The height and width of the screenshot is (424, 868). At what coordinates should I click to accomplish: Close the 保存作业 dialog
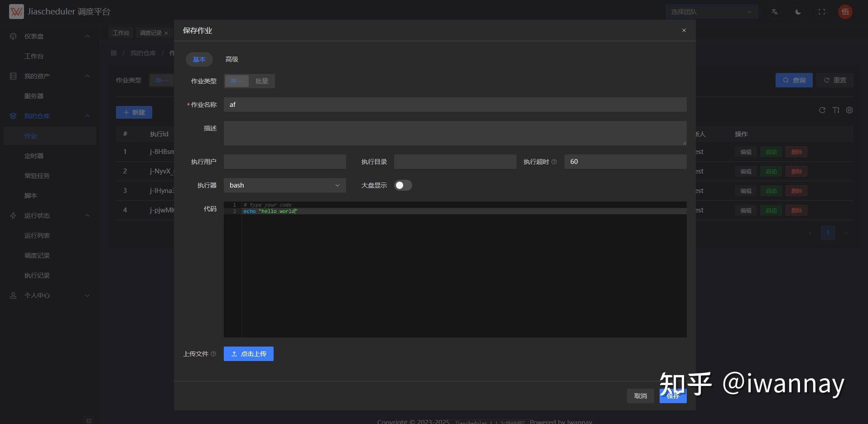point(684,30)
